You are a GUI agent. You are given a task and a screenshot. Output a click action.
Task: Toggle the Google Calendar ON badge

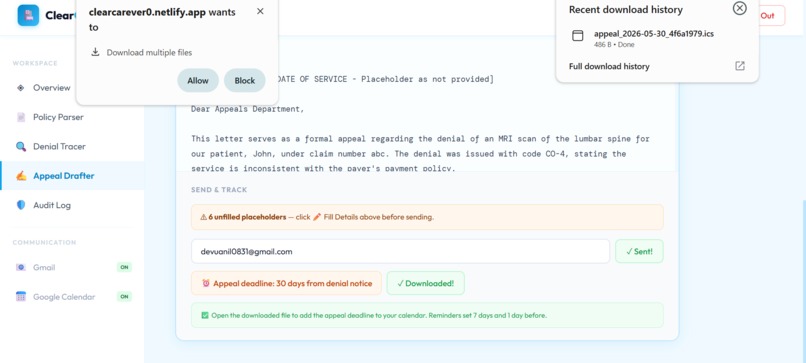pos(124,297)
